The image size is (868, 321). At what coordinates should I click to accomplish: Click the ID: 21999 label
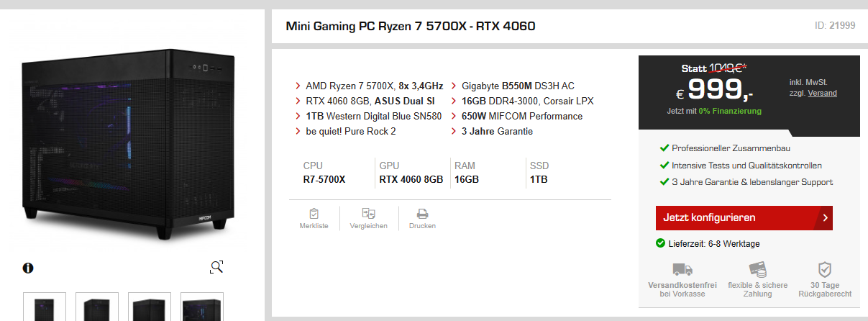834,26
